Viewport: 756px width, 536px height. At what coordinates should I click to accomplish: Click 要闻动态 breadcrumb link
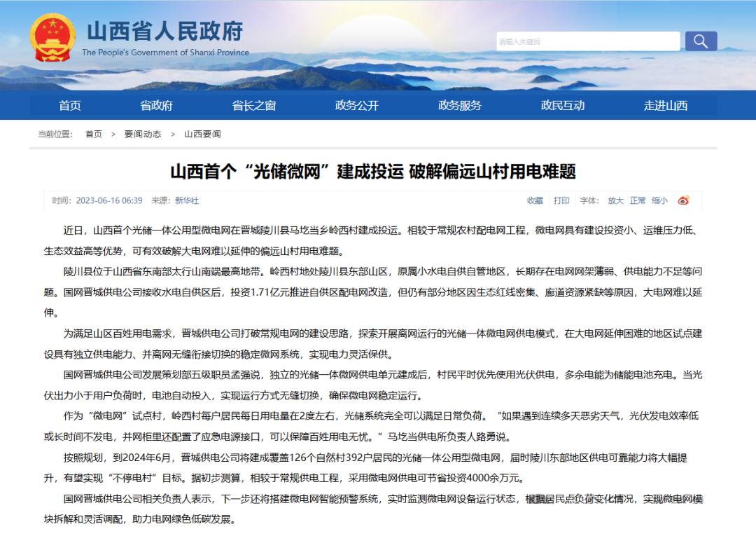tap(143, 134)
